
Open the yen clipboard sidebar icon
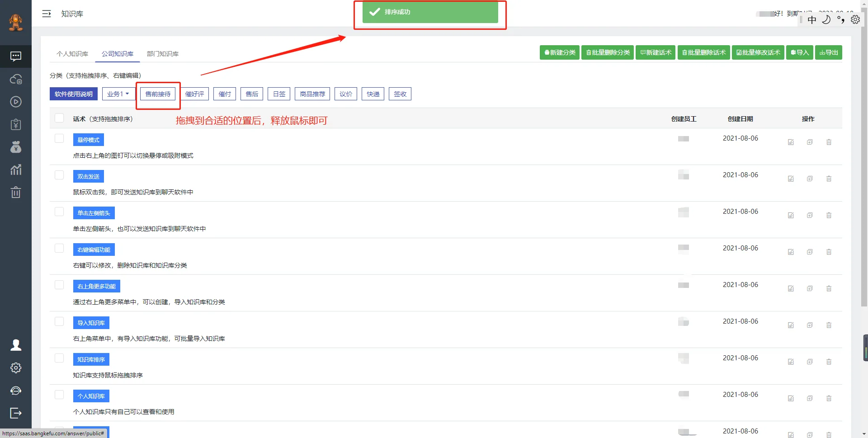click(16, 124)
